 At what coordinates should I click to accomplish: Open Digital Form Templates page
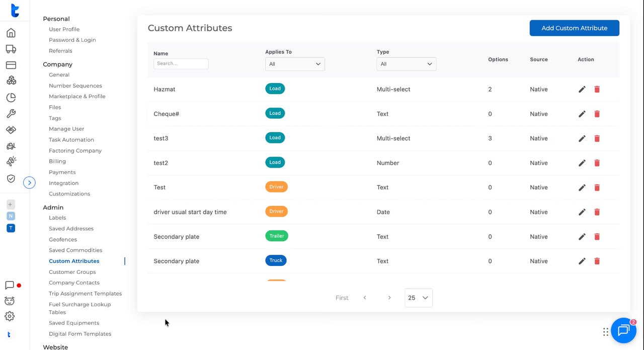pyautogui.click(x=80, y=334)
